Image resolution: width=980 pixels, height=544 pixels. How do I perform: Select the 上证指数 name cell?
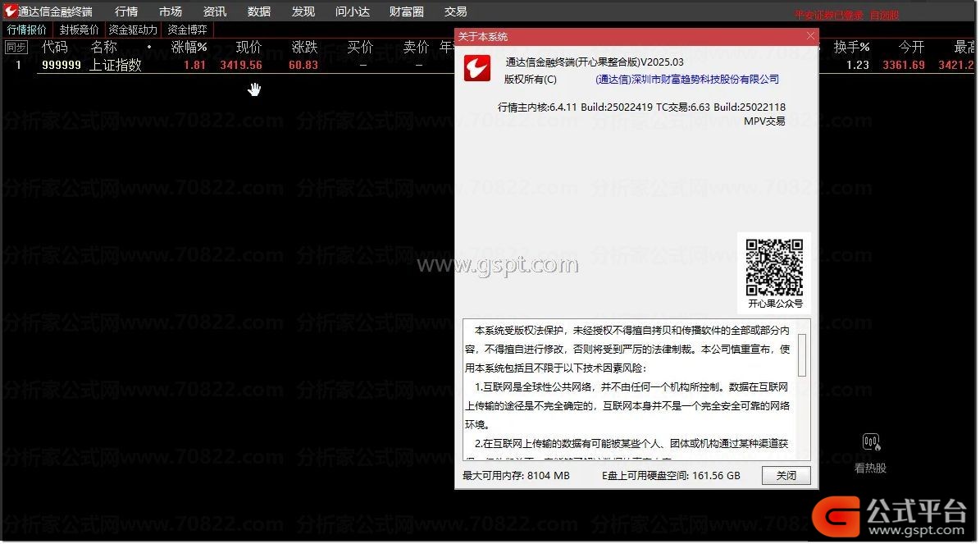115,65
